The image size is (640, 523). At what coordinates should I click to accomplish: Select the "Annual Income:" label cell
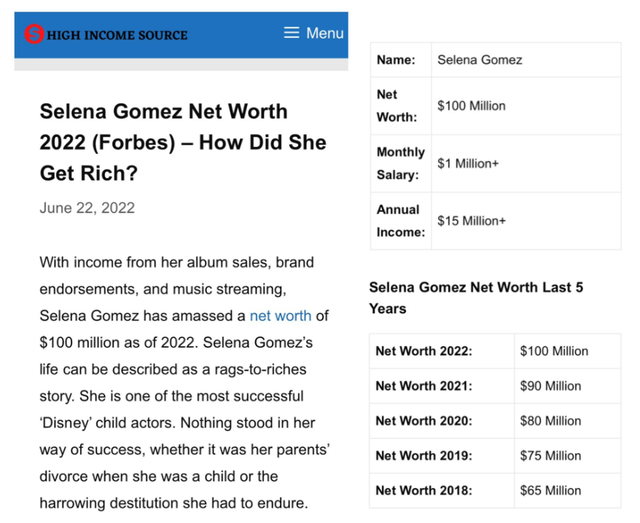tap(400, 221)
